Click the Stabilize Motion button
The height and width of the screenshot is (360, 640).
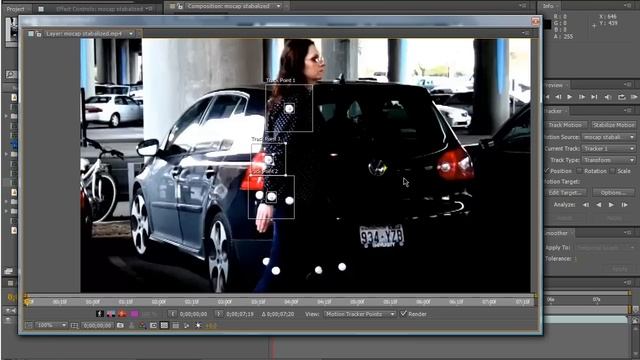tap(613, 125)
